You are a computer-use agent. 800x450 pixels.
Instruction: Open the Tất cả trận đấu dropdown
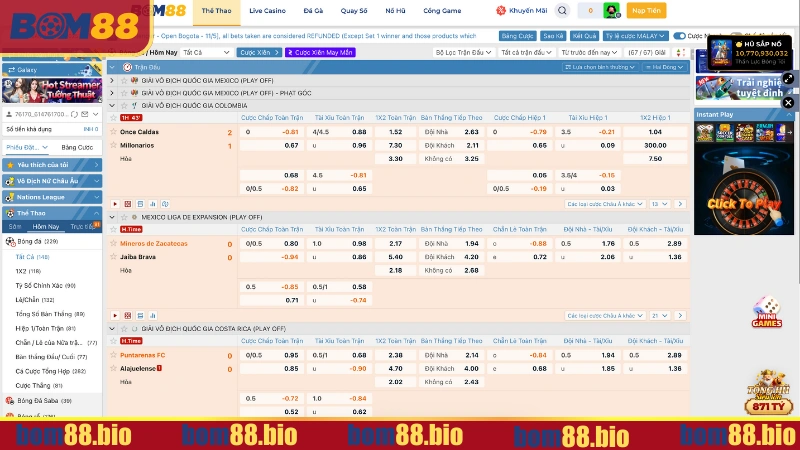click(x=526, y=53)
